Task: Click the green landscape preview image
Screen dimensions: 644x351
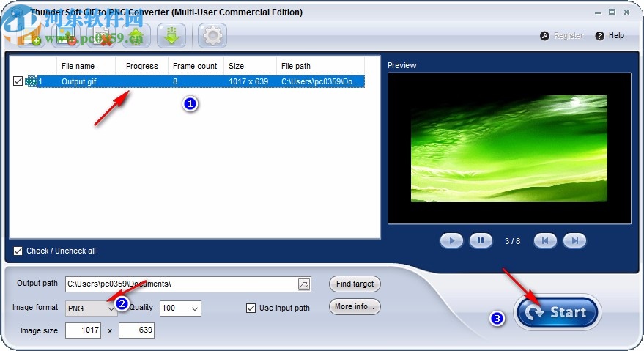Action: (x=509, y=148)
